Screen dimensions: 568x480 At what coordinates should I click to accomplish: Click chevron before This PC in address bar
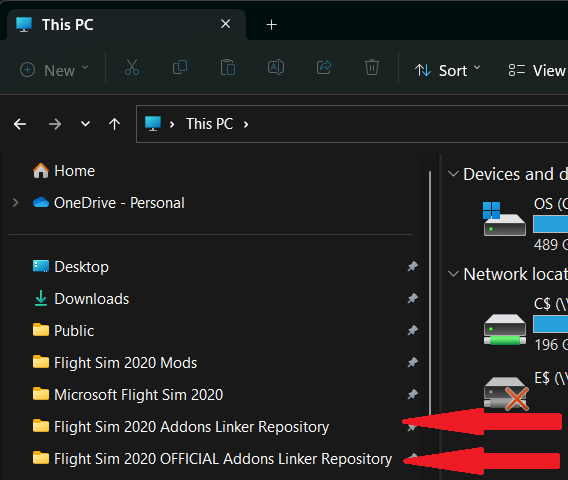click(172, 124)
